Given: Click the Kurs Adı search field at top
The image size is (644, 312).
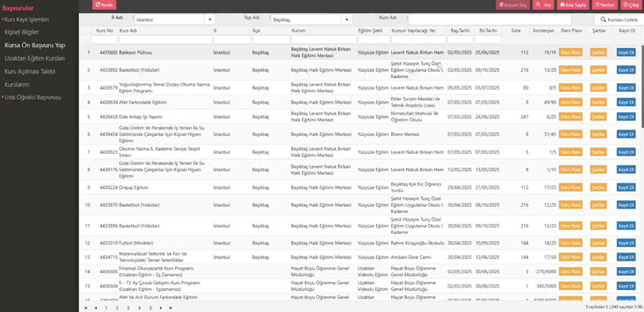Looking at the screenshot, I should coord(490,20).
